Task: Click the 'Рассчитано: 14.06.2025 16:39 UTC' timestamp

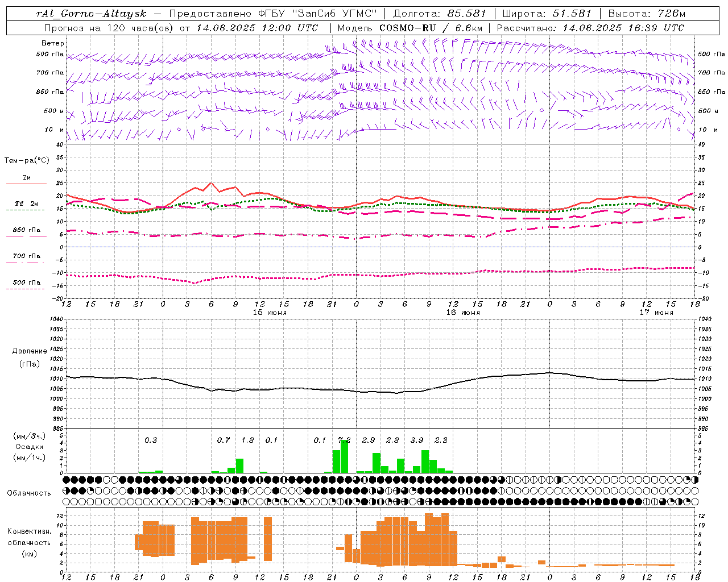Action: pyautogui.click(x=590, y=27)
